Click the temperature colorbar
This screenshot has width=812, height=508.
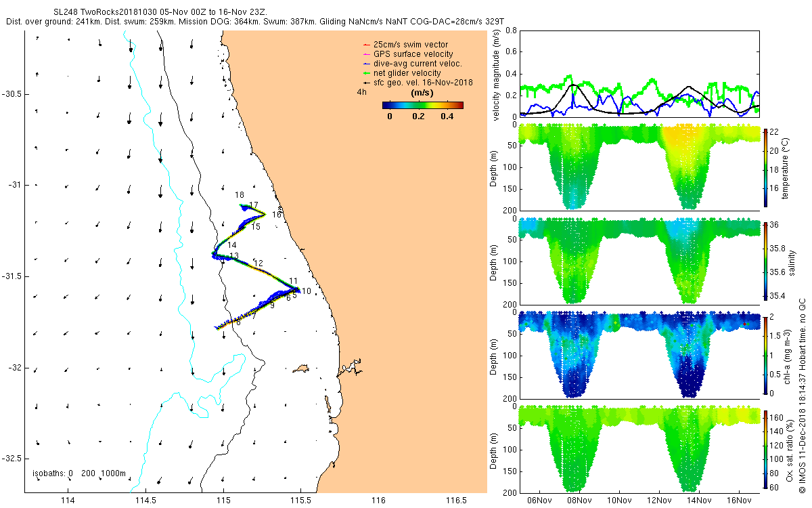coord(766,169)
